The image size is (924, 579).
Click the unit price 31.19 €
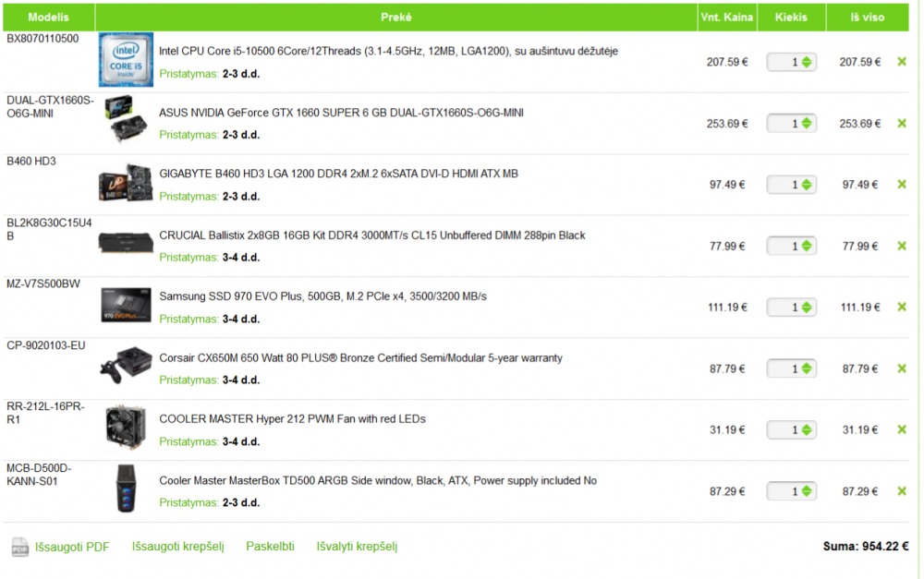click(x=727, y=429)
